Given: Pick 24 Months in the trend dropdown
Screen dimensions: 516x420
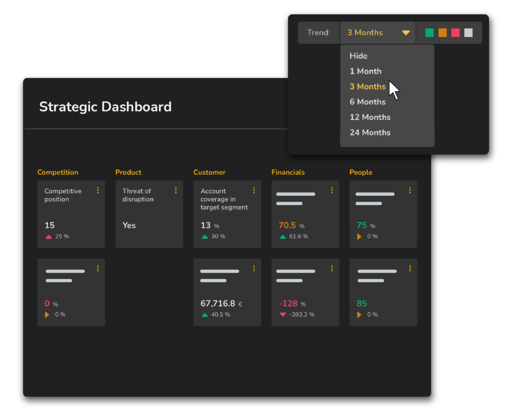Looking at the screenshot, I should coord(370,132).
